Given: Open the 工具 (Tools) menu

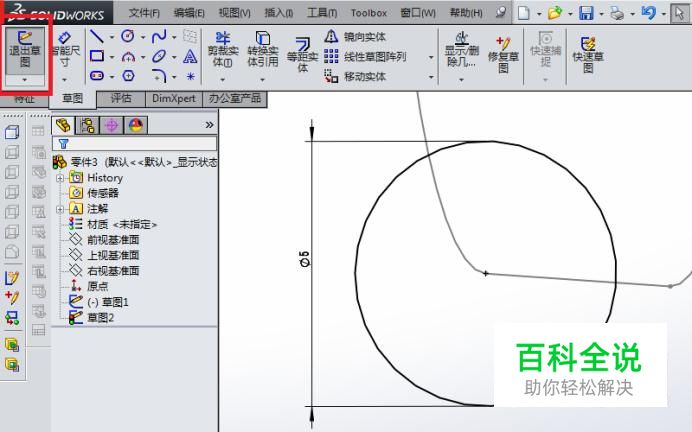Looking at the screenshot, I should (x=321, y=13).
